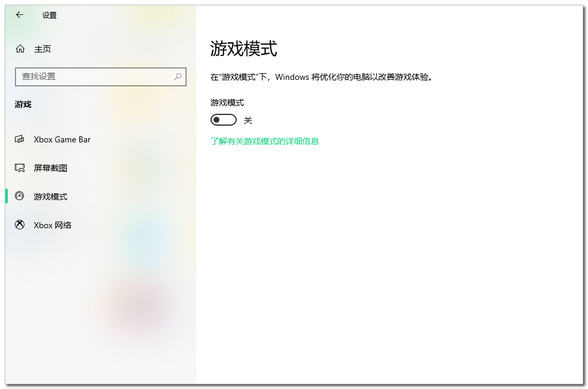Click the back arrow in Settings
This screenshot has height=389, width=588.
tap(20, 15)
